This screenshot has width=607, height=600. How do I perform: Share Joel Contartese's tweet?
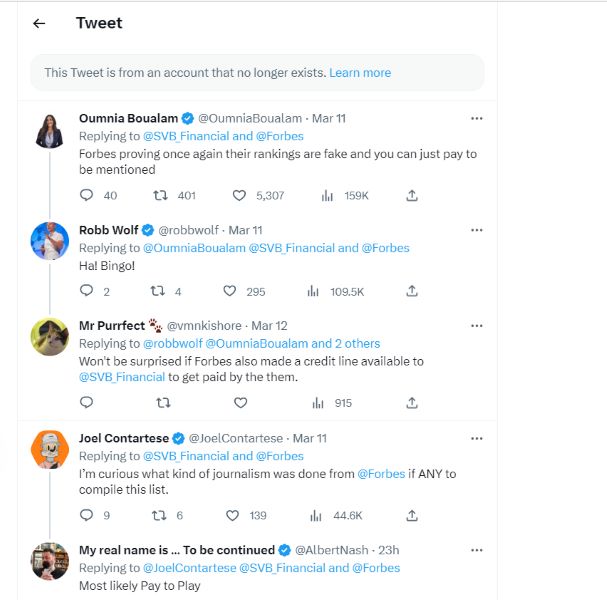click(x=412, y=515)
